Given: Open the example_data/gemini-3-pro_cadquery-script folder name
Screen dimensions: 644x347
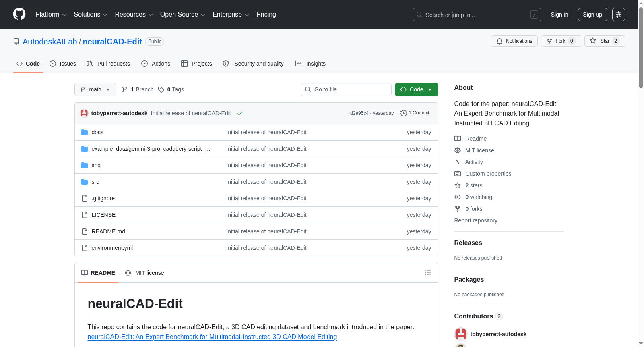Looking at the screenshot, I should (x=151, y=149).
